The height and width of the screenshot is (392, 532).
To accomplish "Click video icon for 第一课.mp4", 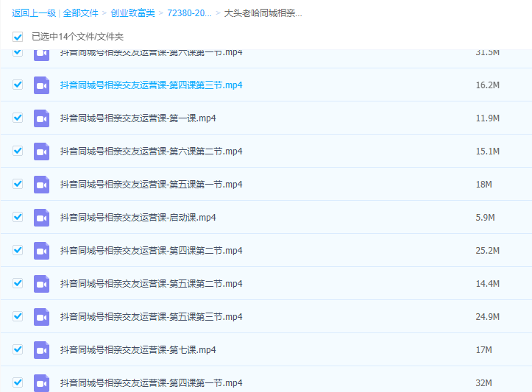I will tap(41, 118).
